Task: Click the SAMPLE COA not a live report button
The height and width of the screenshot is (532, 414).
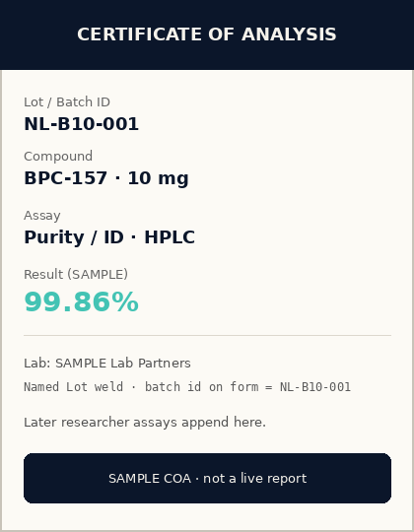Action: coord(207,478)
